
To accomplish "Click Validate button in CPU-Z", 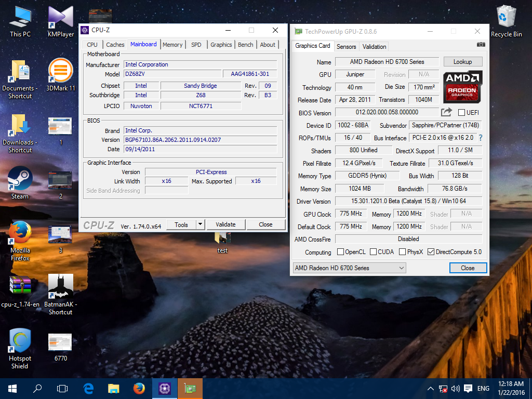I will (x=225, y=224).
